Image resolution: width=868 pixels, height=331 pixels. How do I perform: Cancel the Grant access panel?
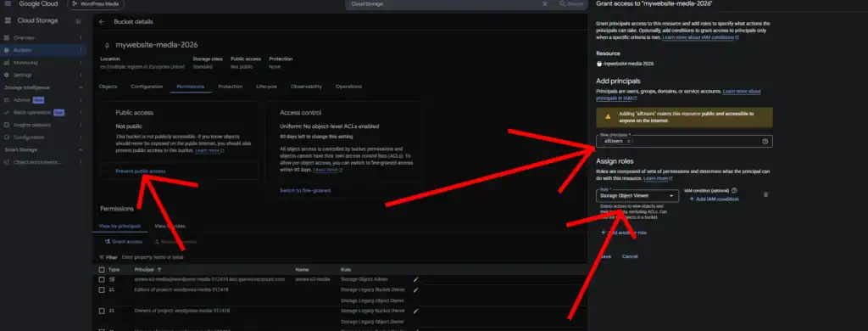pos(630,256)
